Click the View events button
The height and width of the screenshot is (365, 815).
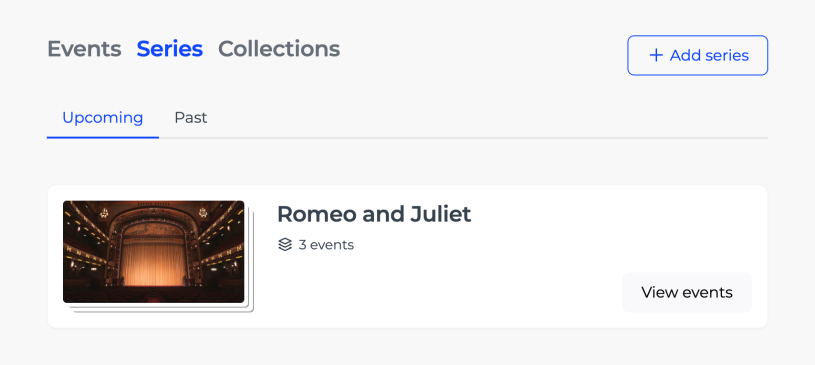[x=687, y=292]
